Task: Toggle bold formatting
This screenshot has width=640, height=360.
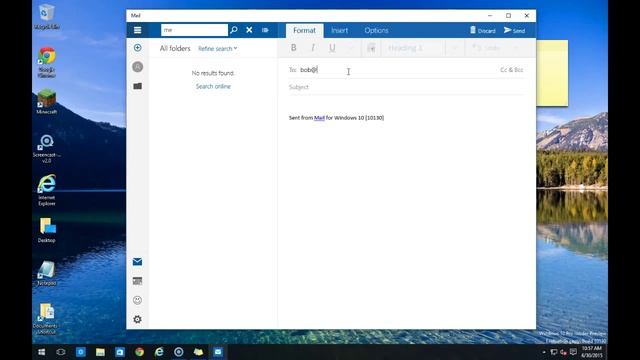Action: click(293, 48)
